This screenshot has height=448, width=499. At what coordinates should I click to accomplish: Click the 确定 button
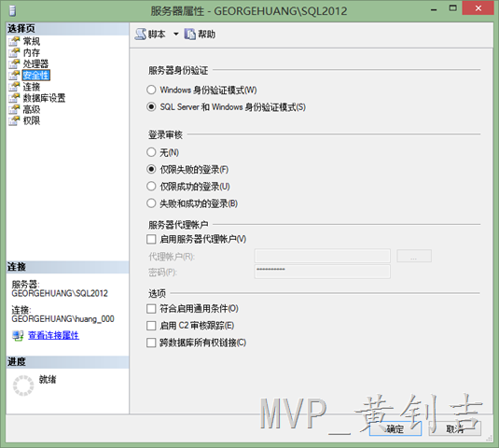click(395, 429)
